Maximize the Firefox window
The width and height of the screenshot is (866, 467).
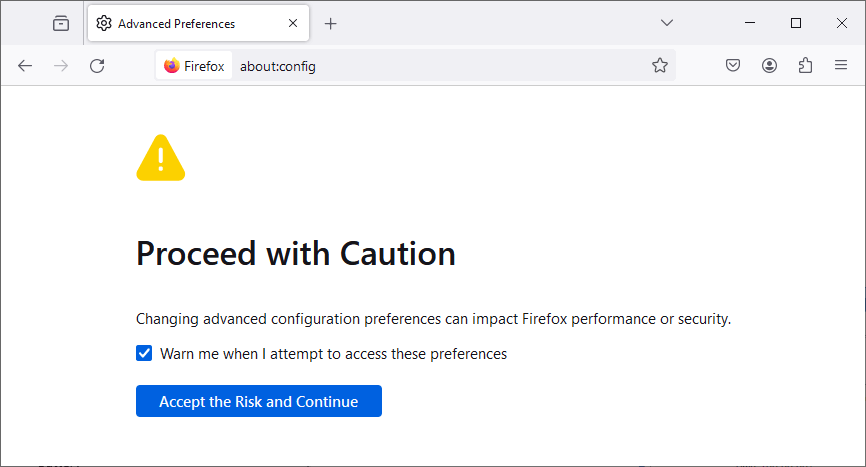coord(796,23)
